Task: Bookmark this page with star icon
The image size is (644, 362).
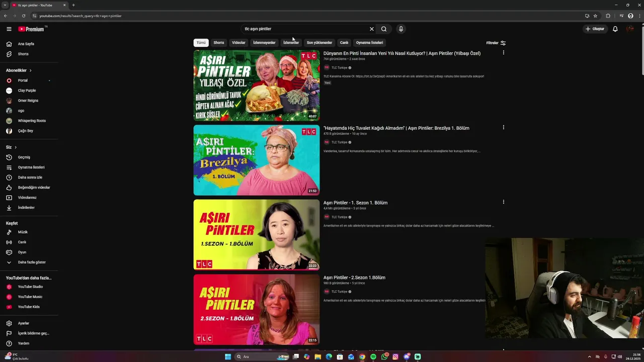Action: click(x=595, y=16)
